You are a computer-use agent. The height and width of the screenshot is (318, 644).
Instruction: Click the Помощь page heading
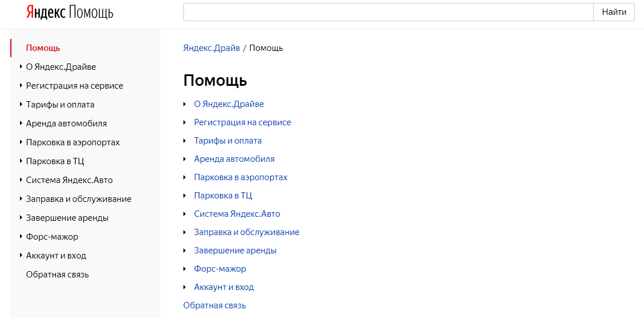[215, 81]
